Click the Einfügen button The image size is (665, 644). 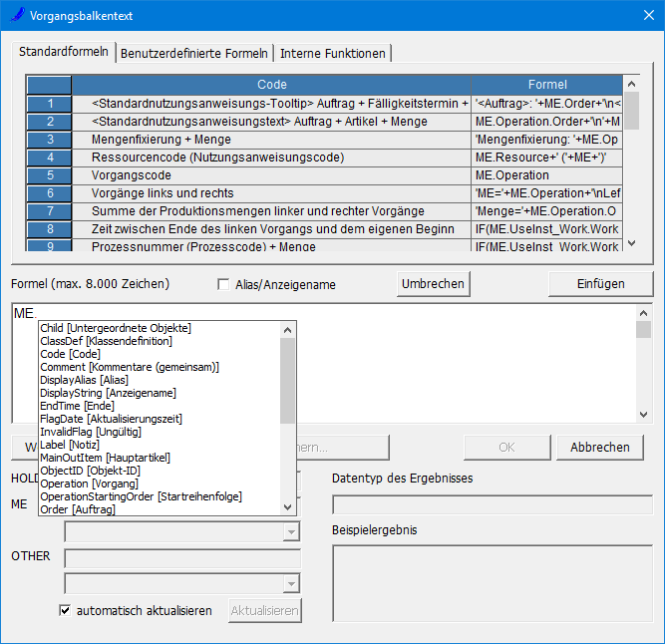click(x=600, y=284)
